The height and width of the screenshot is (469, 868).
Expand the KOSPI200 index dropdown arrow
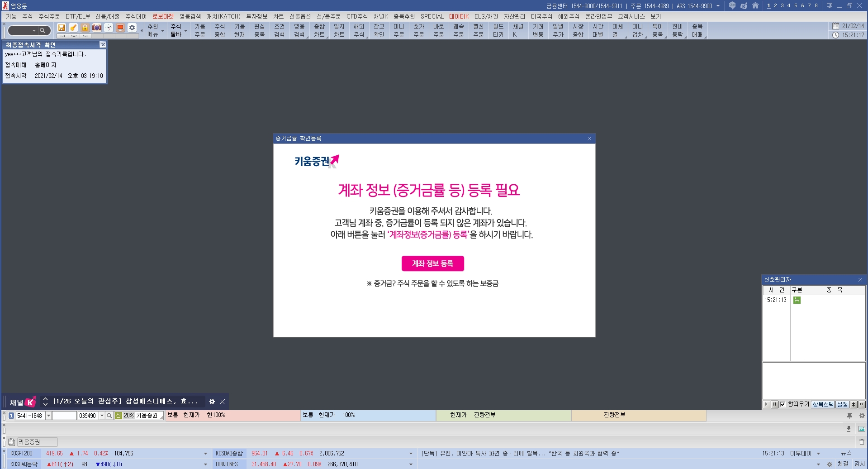[205, 453]
